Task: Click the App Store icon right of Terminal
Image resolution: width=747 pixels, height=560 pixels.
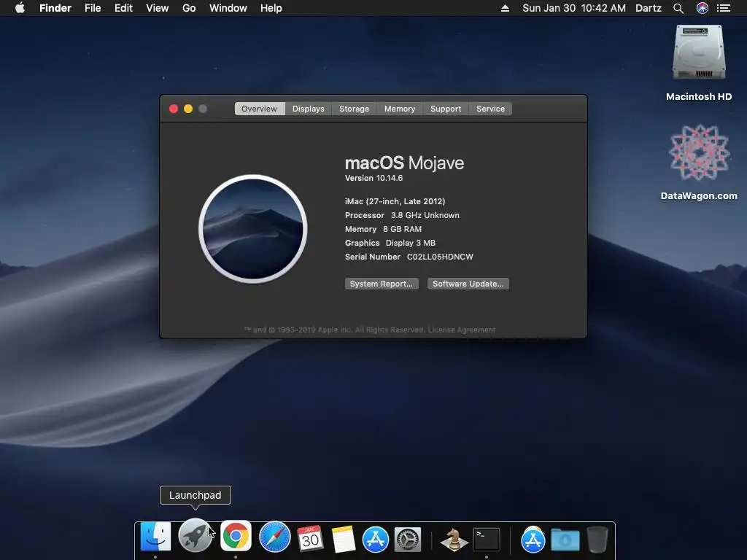Action: click(533, 539)
